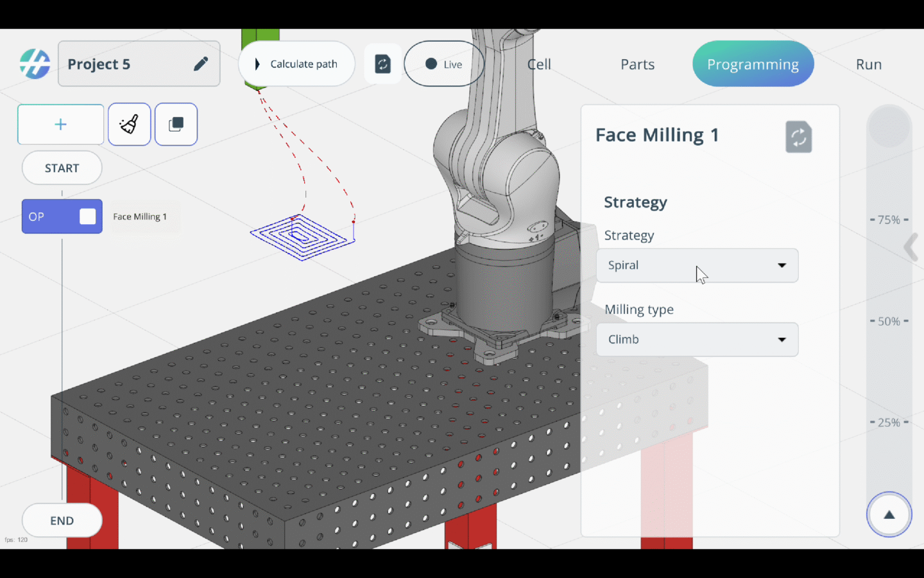924x578 pixels.
Task: Set the zoom slider to 50%
Action: pyautogui.click(x=889, y=321)
